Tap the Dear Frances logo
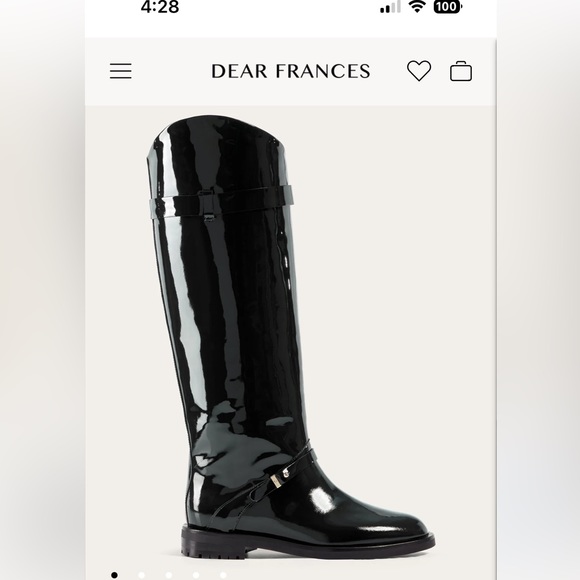580x580 pixels. [x=290, y=71]
